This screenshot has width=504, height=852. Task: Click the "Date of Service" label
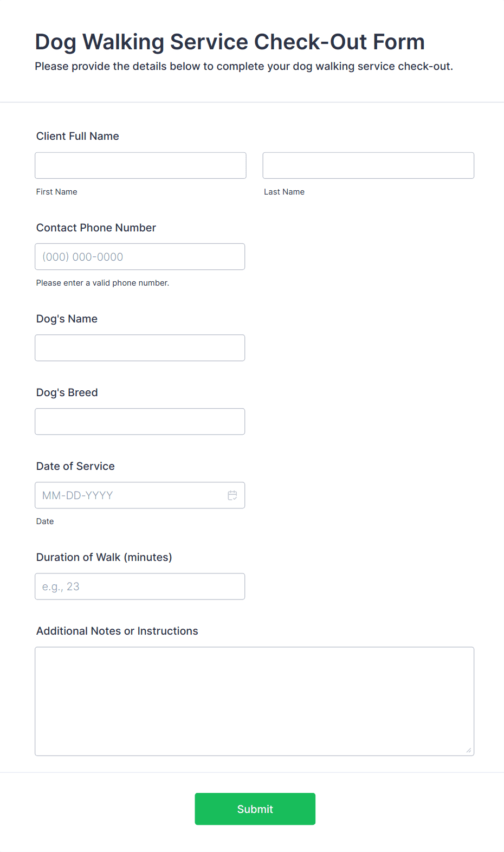coord(75,466)
